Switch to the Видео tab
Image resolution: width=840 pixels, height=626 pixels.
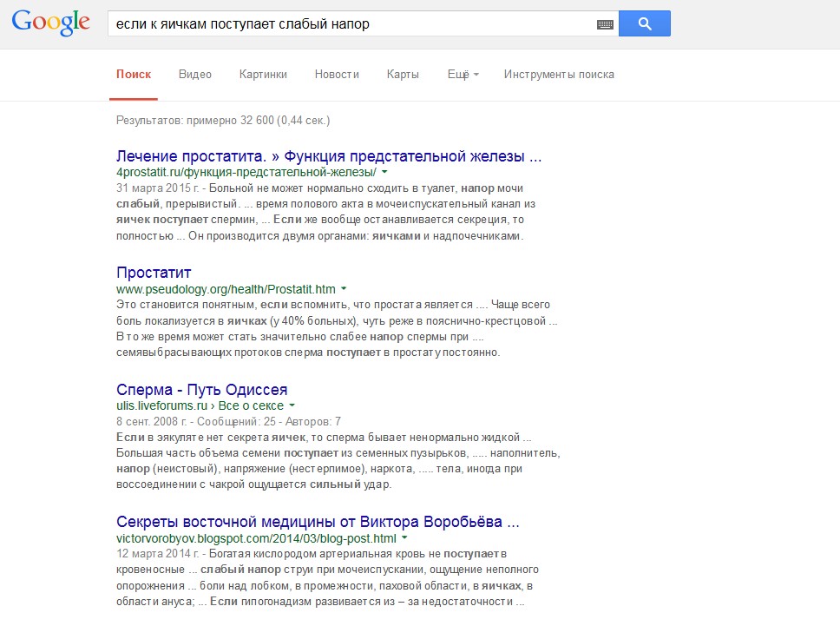(195, 75)
